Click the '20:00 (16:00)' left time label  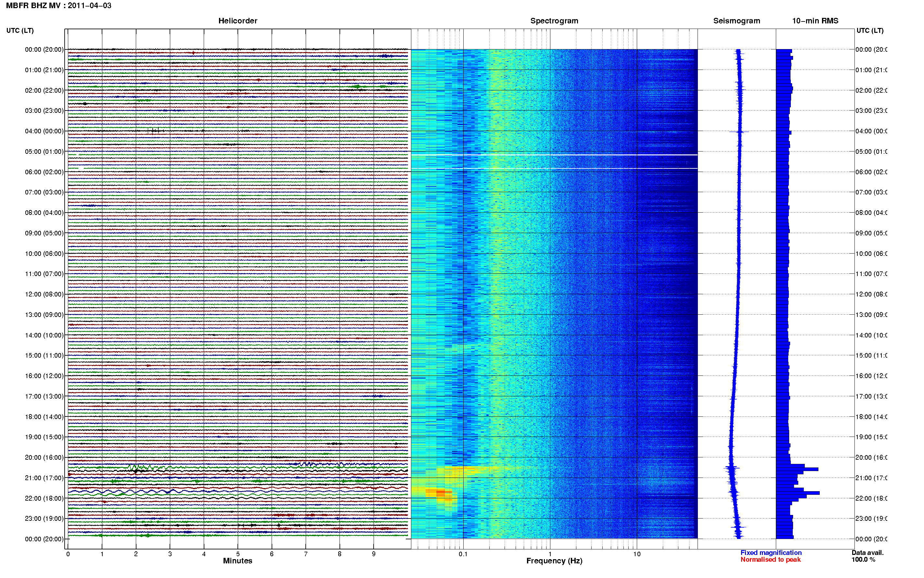[44, 458]
